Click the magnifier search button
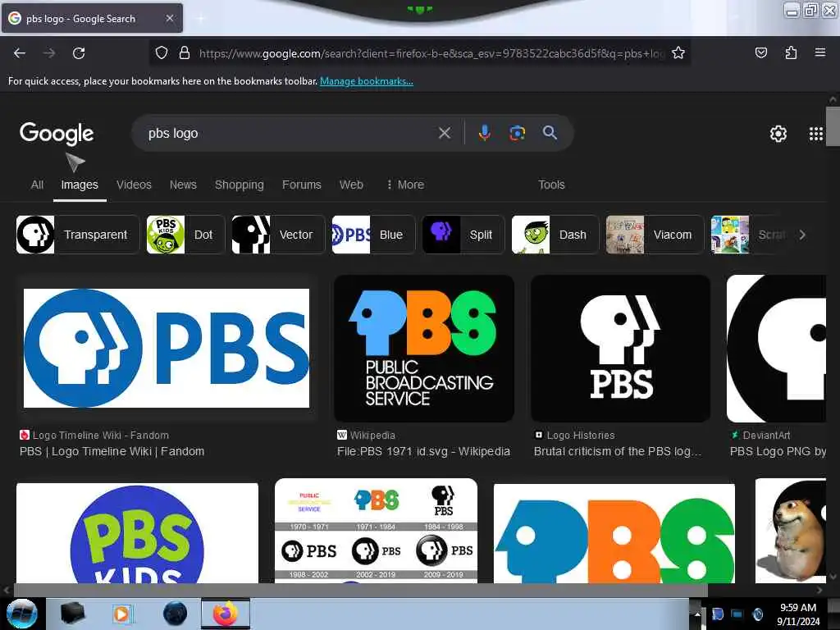The width and height of the screenshot is (840, 630). [x=550, y=133]
